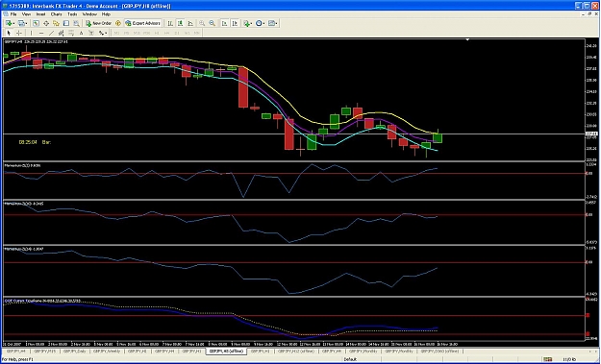Switch to line chart mode
The image size is (601, 364).
190,23
